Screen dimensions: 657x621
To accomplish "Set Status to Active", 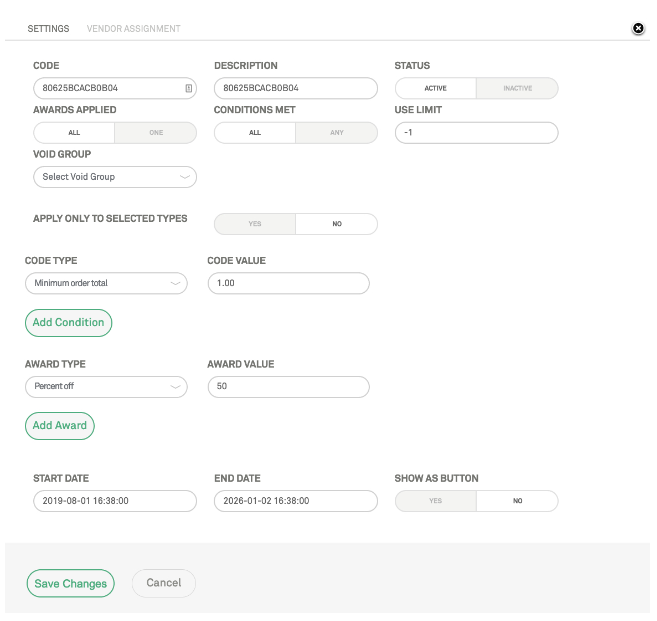I will pos(436,89).
